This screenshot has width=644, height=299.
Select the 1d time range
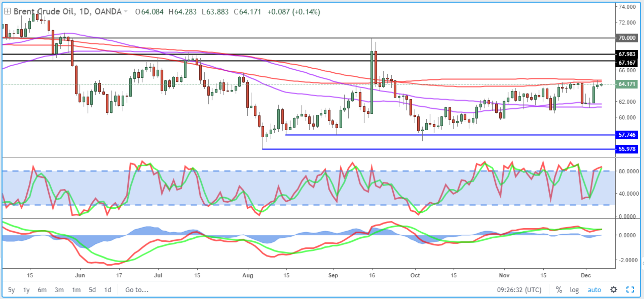pyautogui.click(x=107, y=290)
